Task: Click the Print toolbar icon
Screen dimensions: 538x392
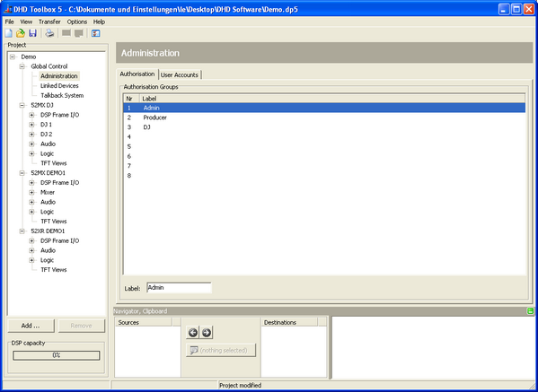Action: (50, 33)
